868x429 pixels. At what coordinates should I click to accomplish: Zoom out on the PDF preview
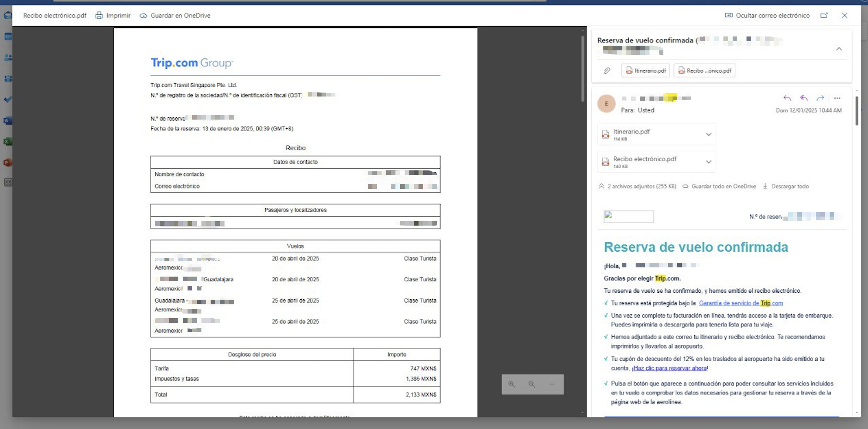pos(532,384)
